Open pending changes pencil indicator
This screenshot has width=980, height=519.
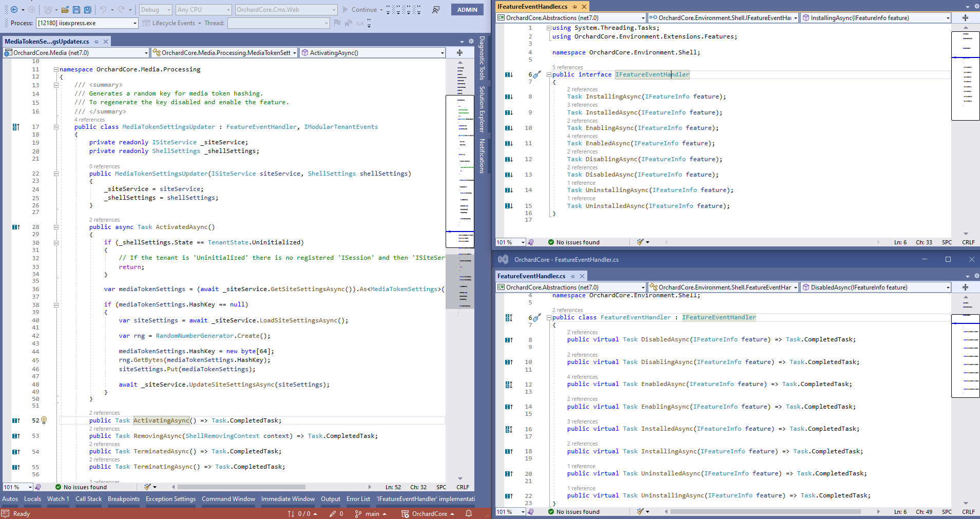pos(336,513)
